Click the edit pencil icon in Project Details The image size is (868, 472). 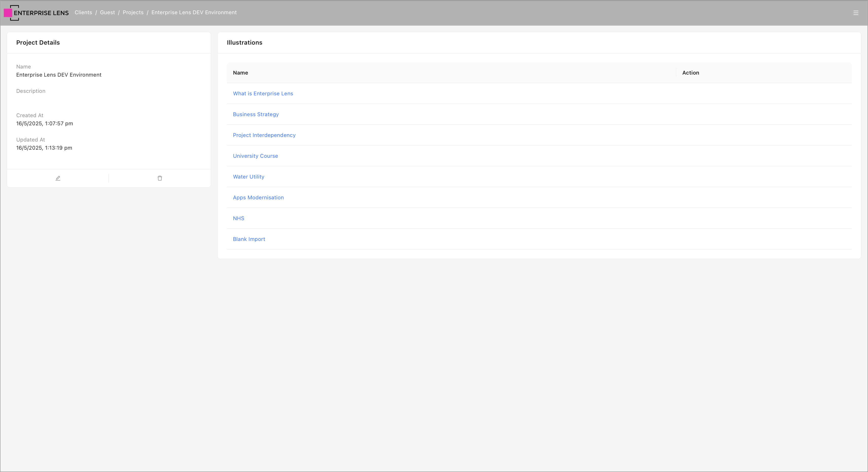click(x=58, y=178)
